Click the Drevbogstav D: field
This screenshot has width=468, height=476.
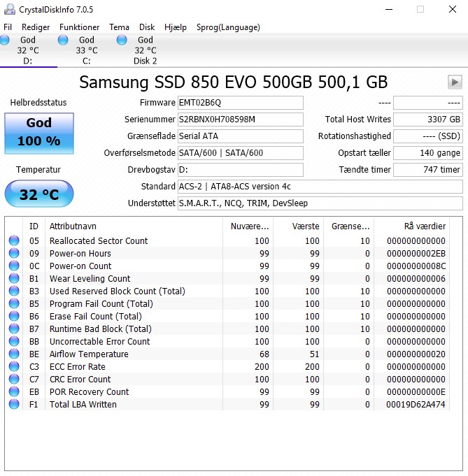point(241,169)
